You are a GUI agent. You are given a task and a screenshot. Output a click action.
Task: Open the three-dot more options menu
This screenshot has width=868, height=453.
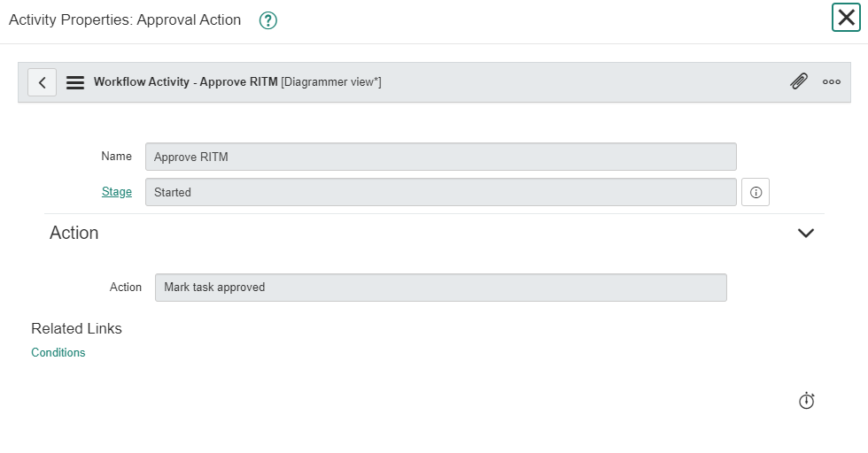point(832,82)
